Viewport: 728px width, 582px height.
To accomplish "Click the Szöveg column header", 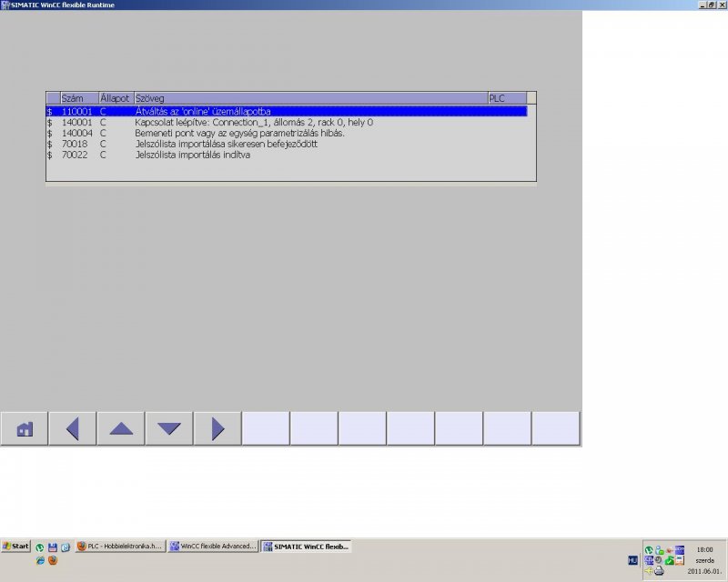I will point(310,98).
